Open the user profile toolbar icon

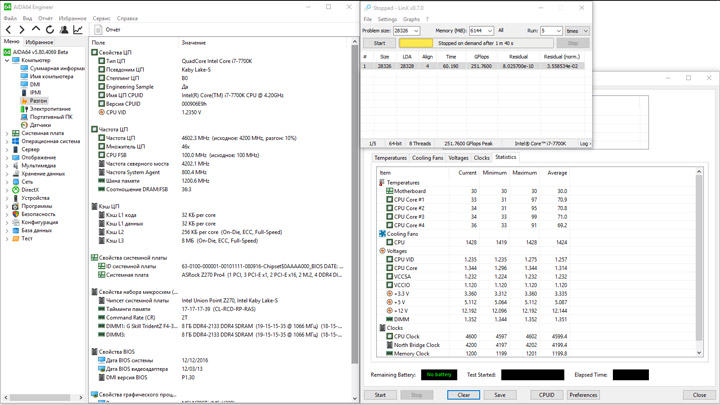[64, 30]
